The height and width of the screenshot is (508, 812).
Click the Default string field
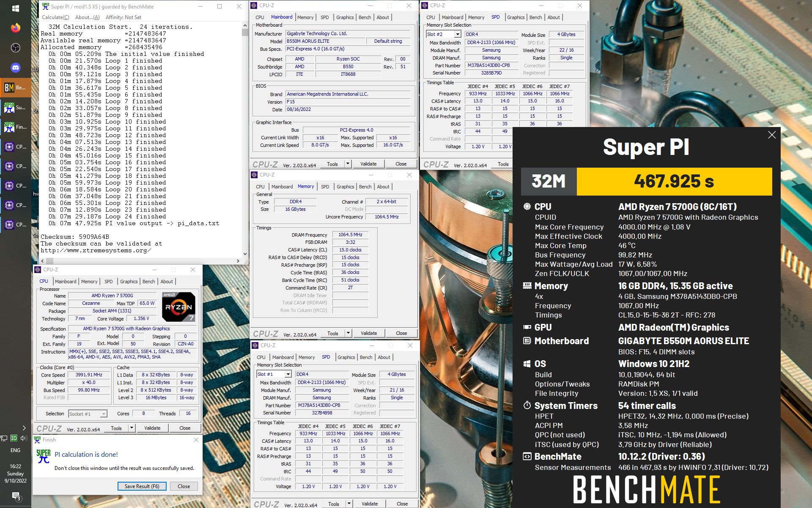point(388,41)
